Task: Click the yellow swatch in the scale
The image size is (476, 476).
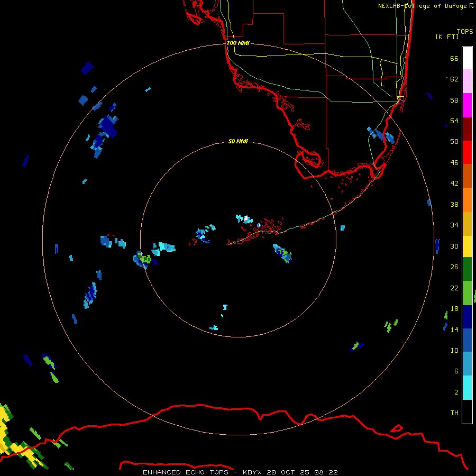Action: pos(467,246)
